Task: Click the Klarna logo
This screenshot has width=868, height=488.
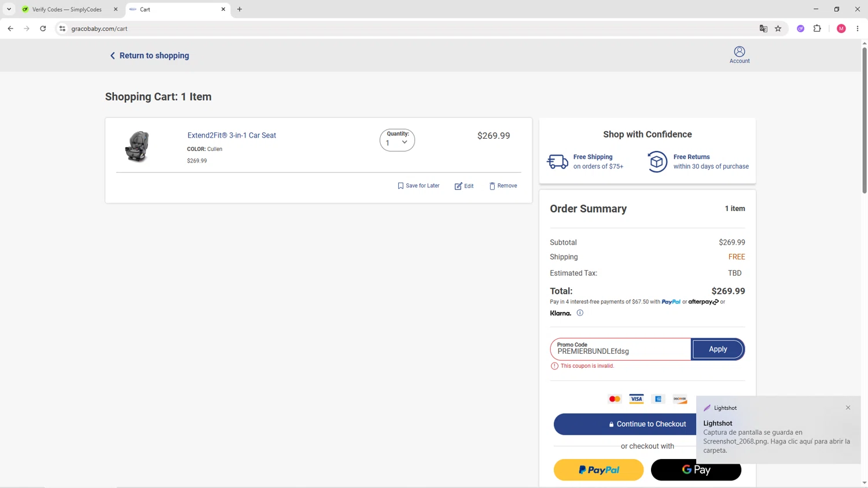Action: coord(560,313)
